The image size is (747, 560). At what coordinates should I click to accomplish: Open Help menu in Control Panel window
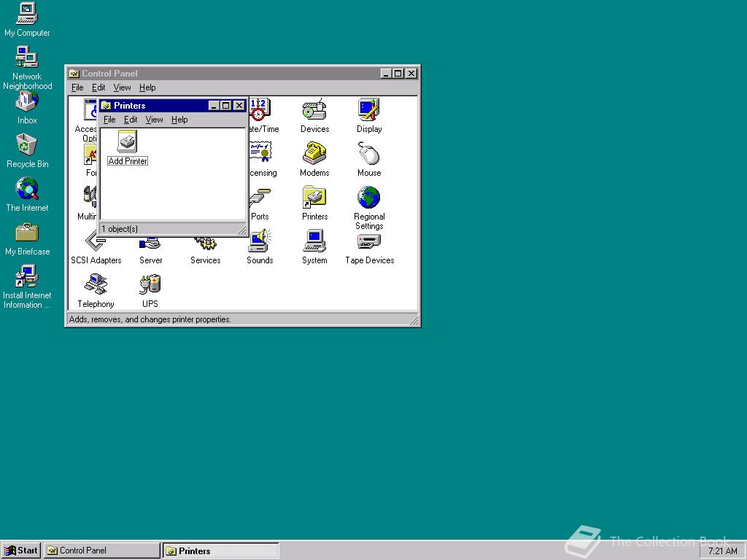(x=147, y=87)
